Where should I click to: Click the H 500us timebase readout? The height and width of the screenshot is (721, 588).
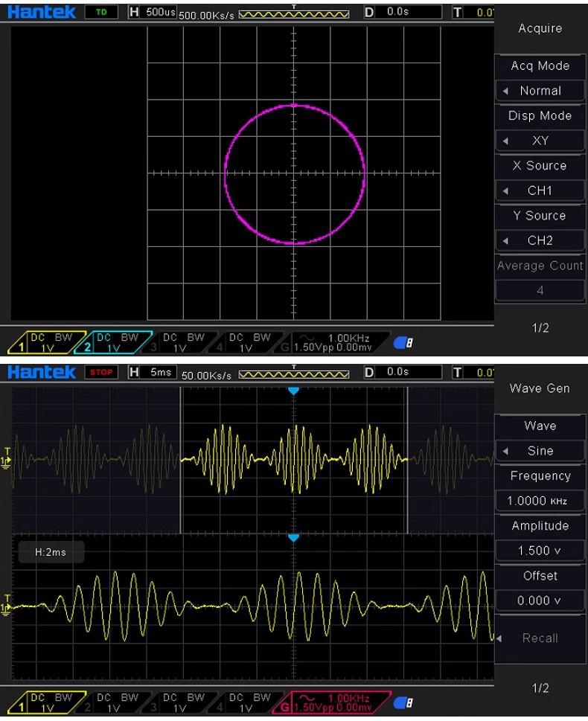coord(152,13)
